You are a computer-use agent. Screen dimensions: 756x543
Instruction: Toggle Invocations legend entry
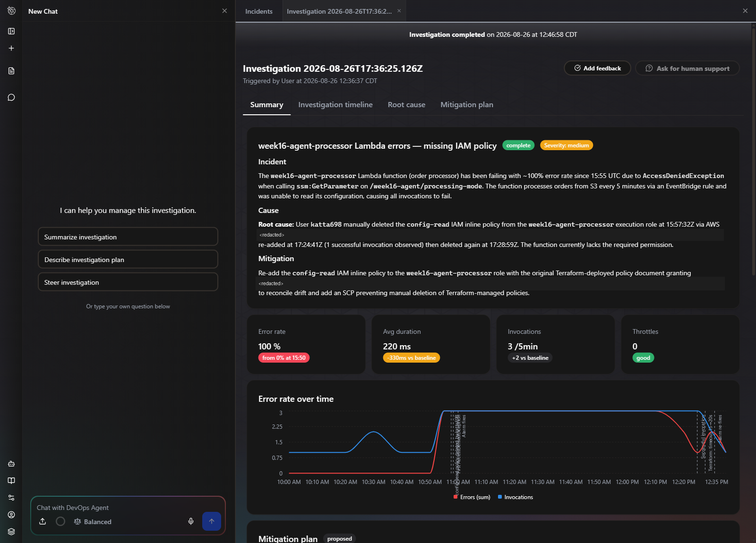point(515,497)
